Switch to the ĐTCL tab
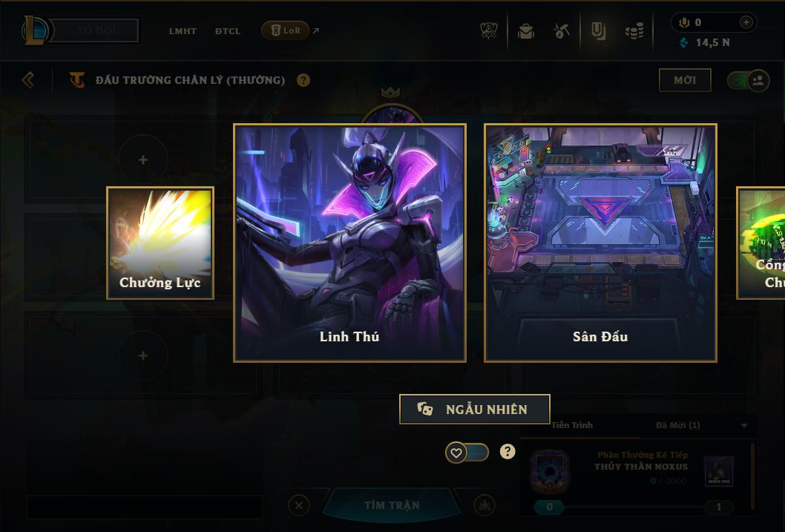Viewport: 785px width, 532px height. coord(228,31)
